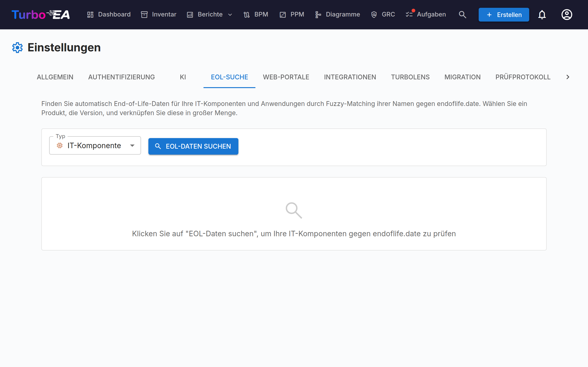
Task: Show more tabs with right chevron
Action: pos(568,77)
